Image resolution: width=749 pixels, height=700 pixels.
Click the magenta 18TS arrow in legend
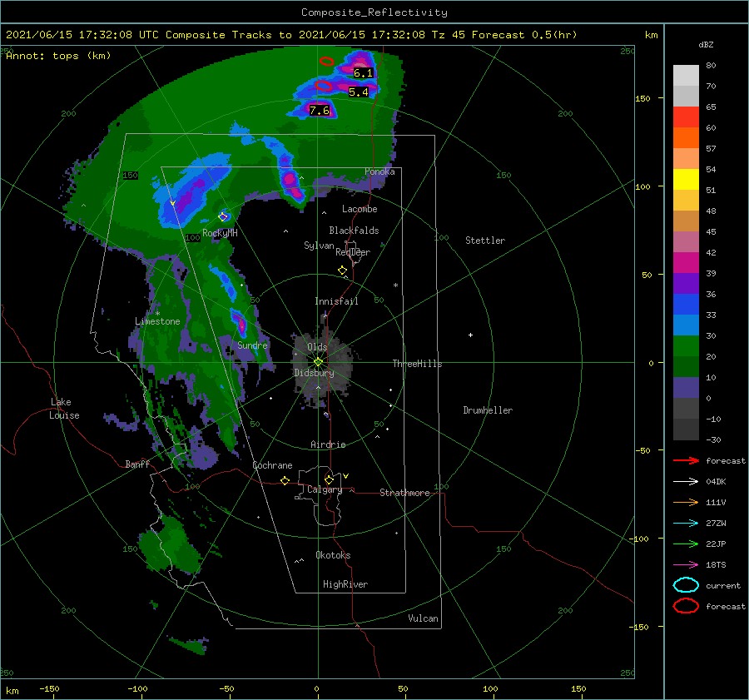click(686, 565)
